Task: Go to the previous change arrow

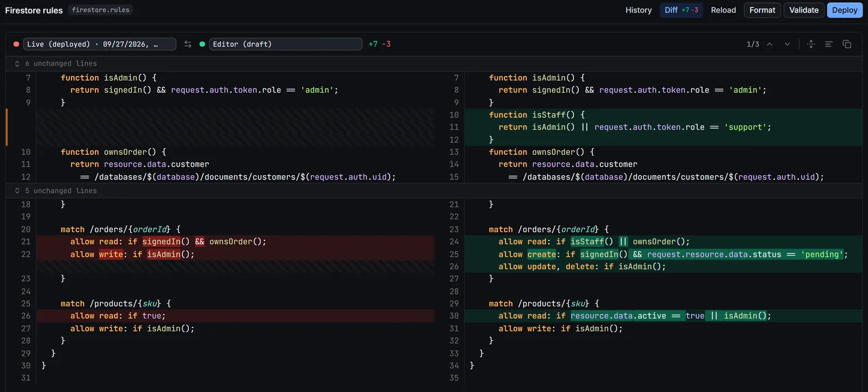Action: [x=769, y=44]
